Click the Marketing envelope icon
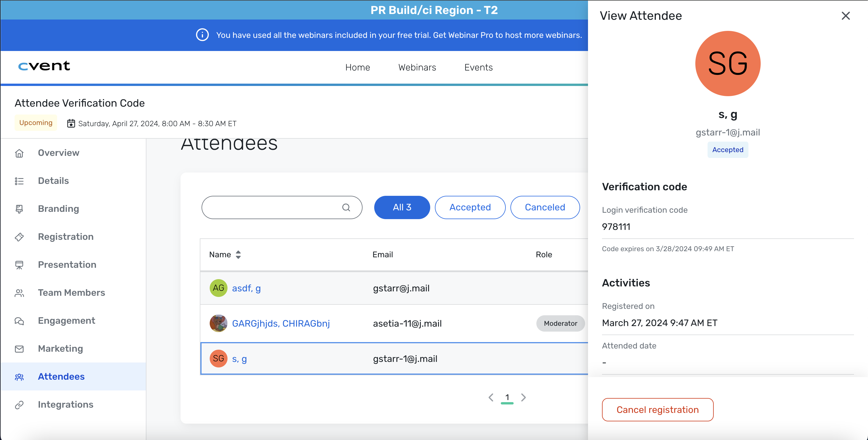This screenshot has height=440, width=868. (x=19, y=349)
